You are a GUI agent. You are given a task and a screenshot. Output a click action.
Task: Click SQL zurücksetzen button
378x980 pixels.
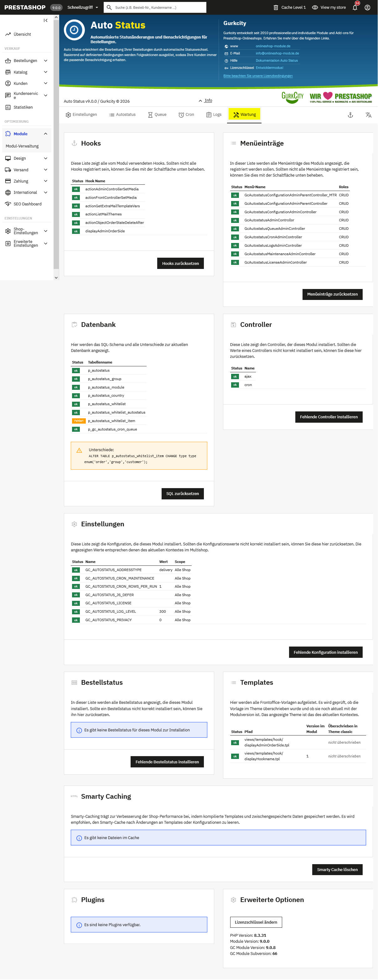click(183, 493)
